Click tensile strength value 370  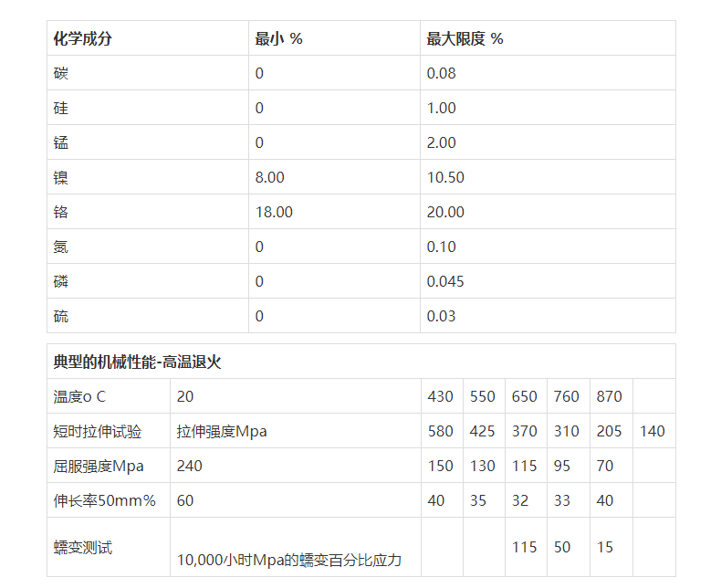coord(524,432)
